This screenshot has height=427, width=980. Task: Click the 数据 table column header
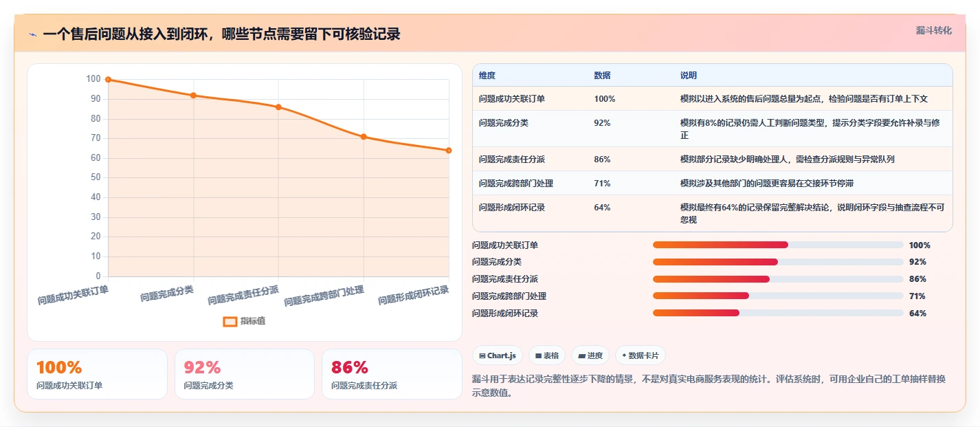(x=603, y=76)
